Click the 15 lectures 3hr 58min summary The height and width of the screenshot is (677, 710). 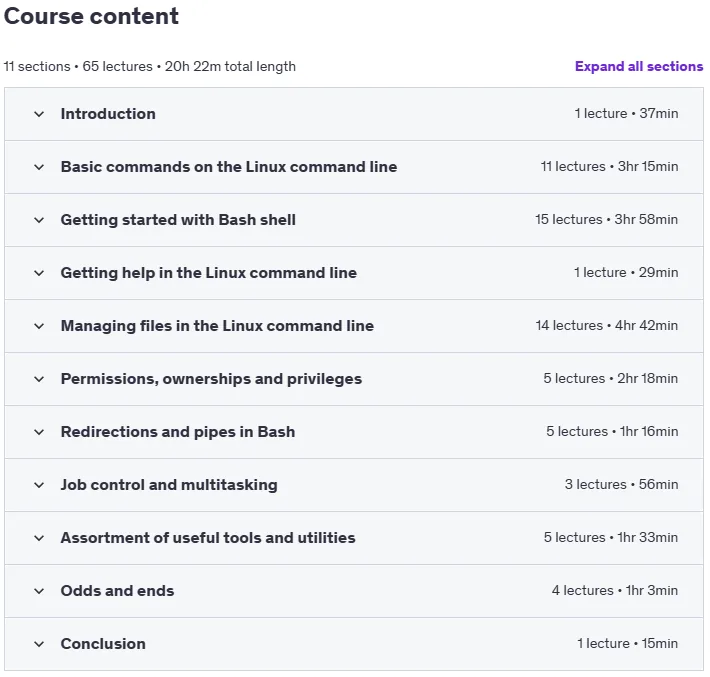point(606,220)
